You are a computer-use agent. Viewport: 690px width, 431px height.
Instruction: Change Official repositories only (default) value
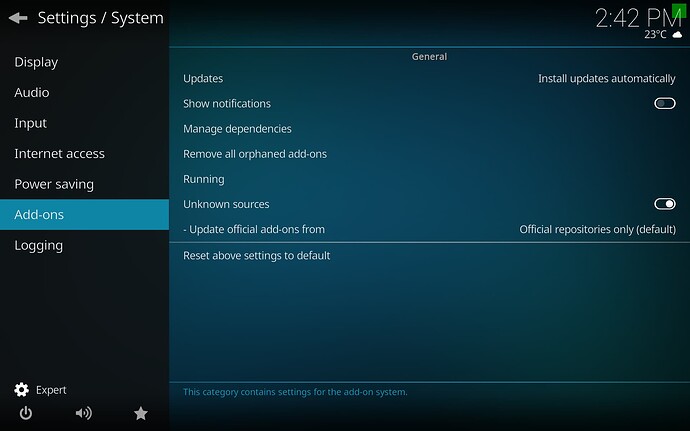(x=597, y=229)
